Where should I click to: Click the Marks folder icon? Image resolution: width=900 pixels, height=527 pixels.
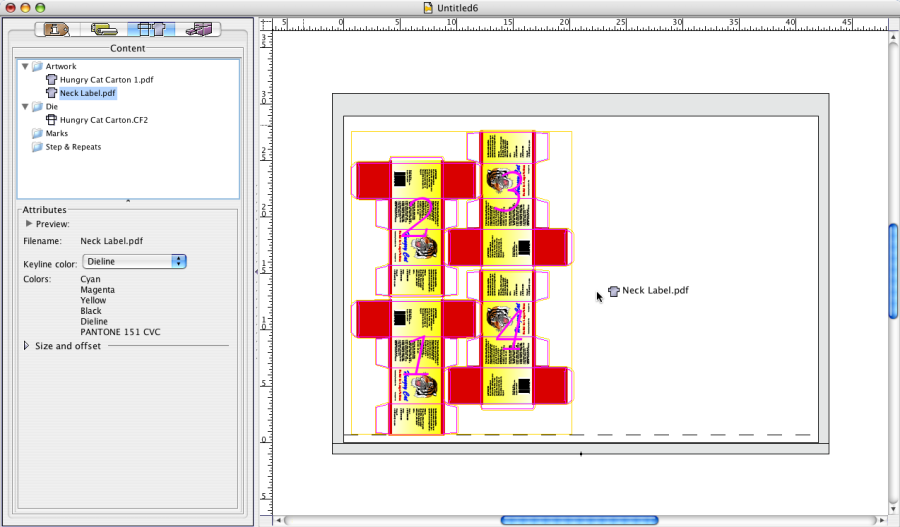click(37, 133)
